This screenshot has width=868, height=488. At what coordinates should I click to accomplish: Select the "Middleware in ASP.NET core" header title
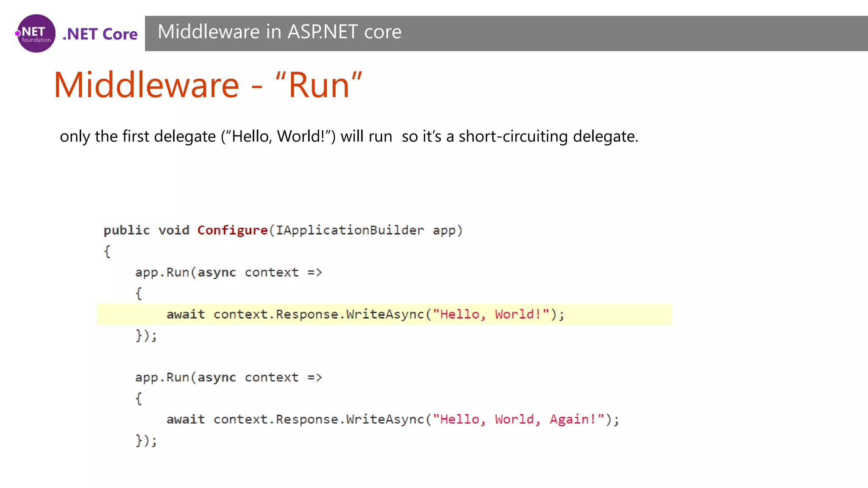[x=280, y=32]
